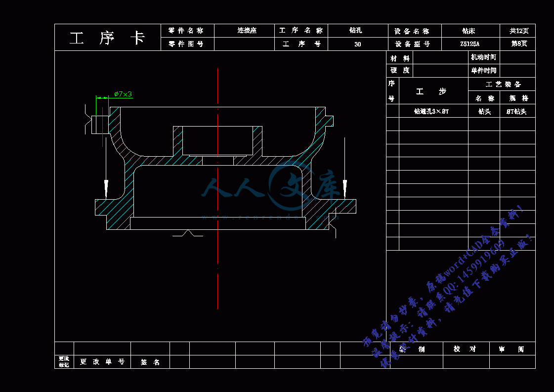Click the 工序卡 title text

click(107, 38)
